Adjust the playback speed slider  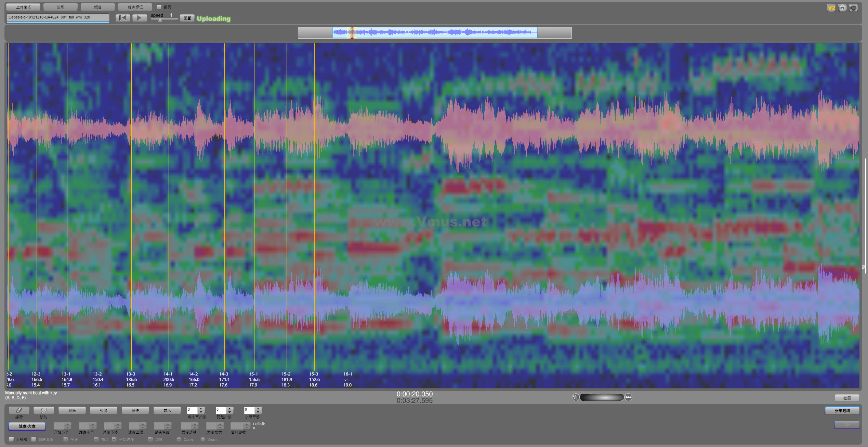[160, 20]
